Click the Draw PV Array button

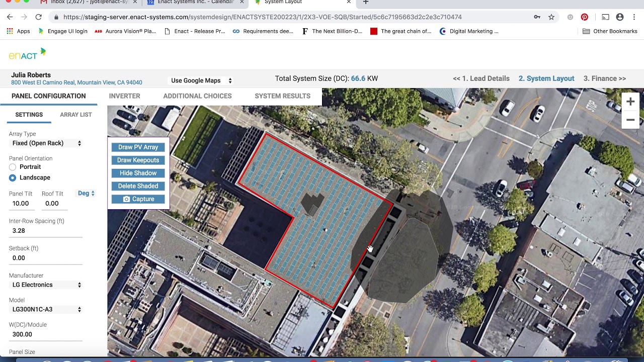pos(138,147)
